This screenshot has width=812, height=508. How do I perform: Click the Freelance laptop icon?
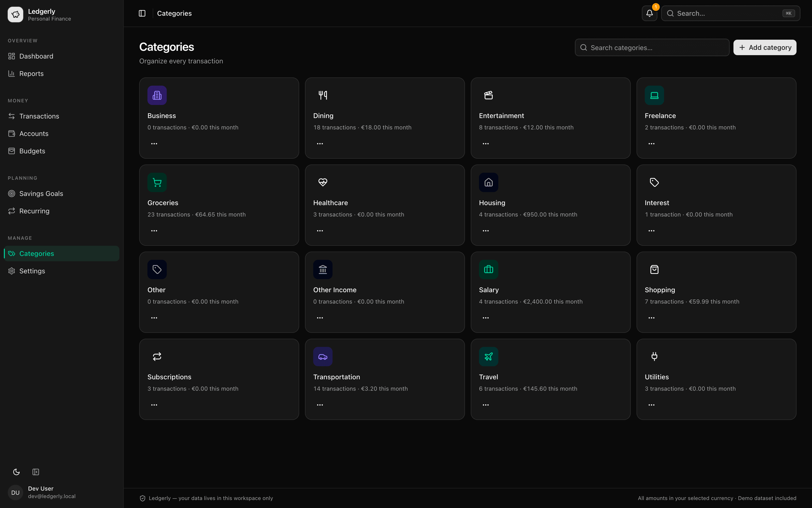pos(654,95)
